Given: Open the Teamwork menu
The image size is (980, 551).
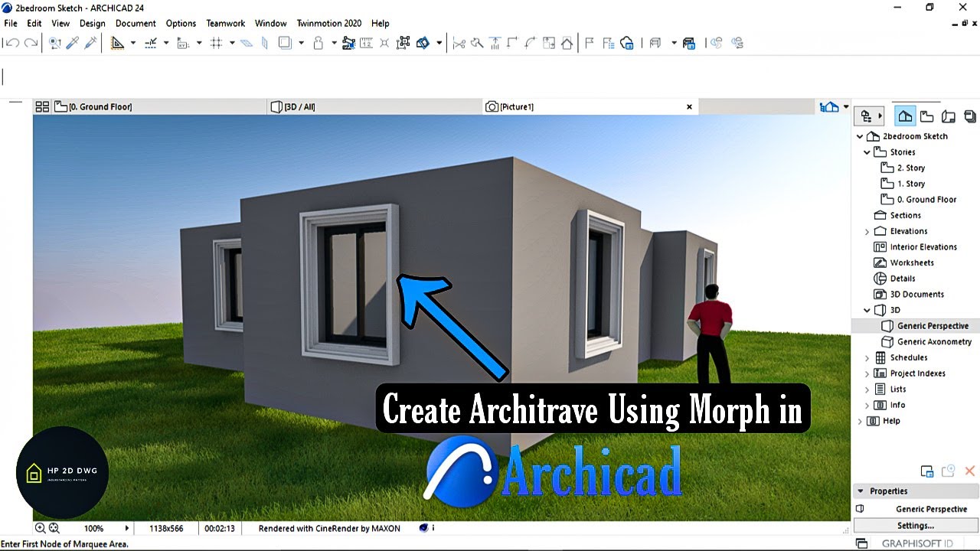Looking at the screenshot, I should [226, 23].
